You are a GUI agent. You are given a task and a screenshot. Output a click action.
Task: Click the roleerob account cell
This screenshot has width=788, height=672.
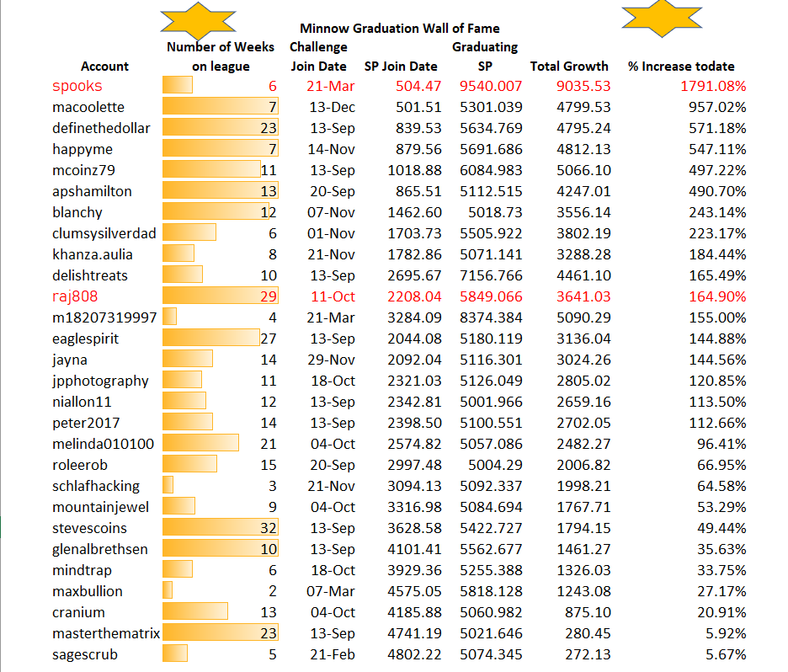[x=80, y=466]
